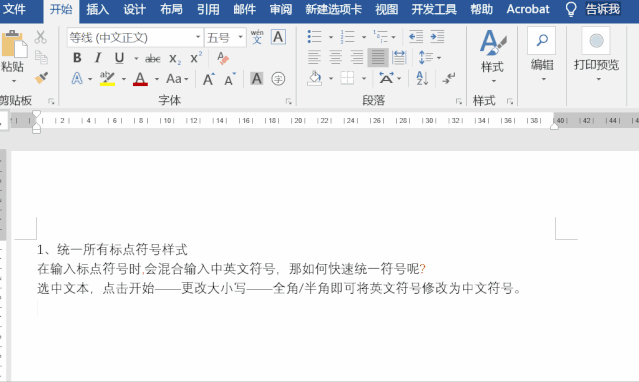Align text left
Image resolution: width=639 pixels, height=382 pixels.
(x=314, y=57)
